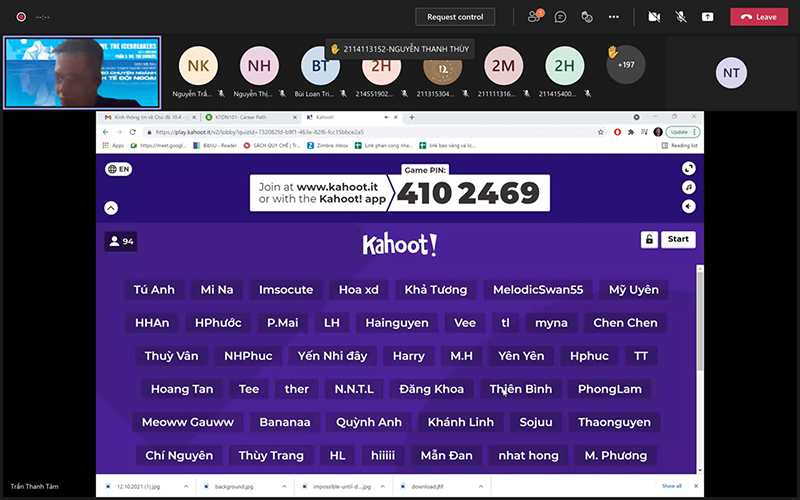
Task: Toggle the camera on or off
Action: coord(654,17)
